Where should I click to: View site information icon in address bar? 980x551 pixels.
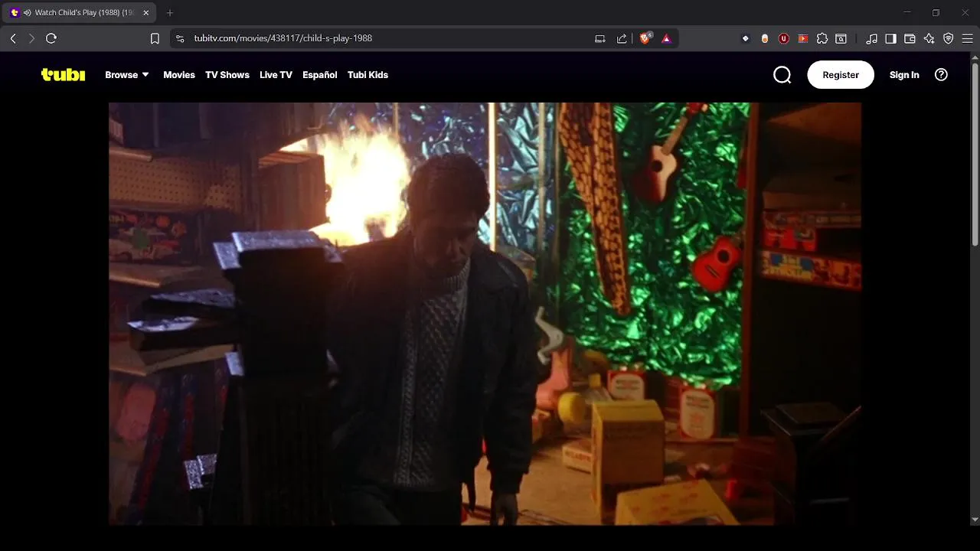[x=180, y=38]
